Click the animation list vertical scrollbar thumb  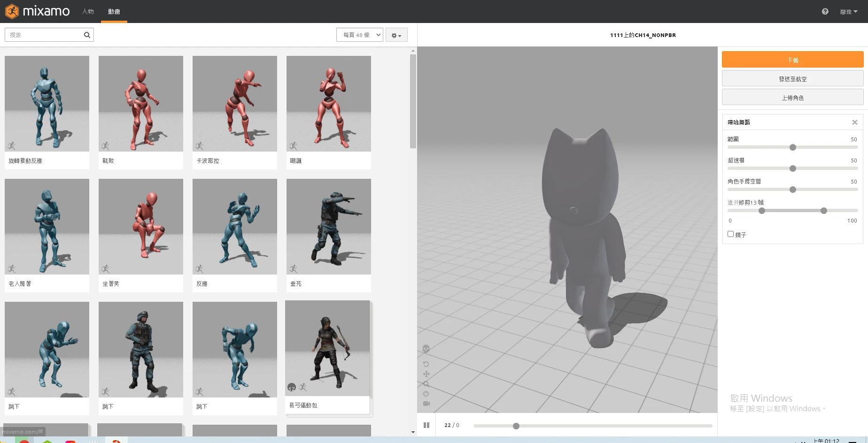coord(413,101)
